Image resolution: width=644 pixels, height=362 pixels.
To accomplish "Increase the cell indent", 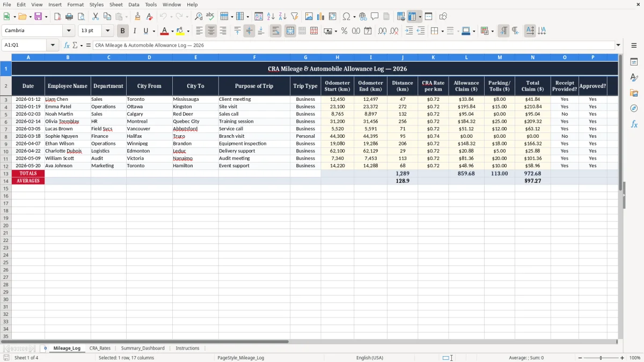I will [409, 31].
